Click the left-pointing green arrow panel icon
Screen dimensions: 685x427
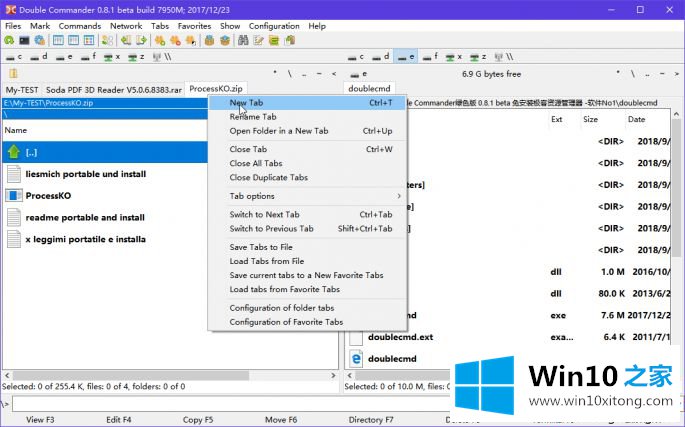[x=126, y=41]
